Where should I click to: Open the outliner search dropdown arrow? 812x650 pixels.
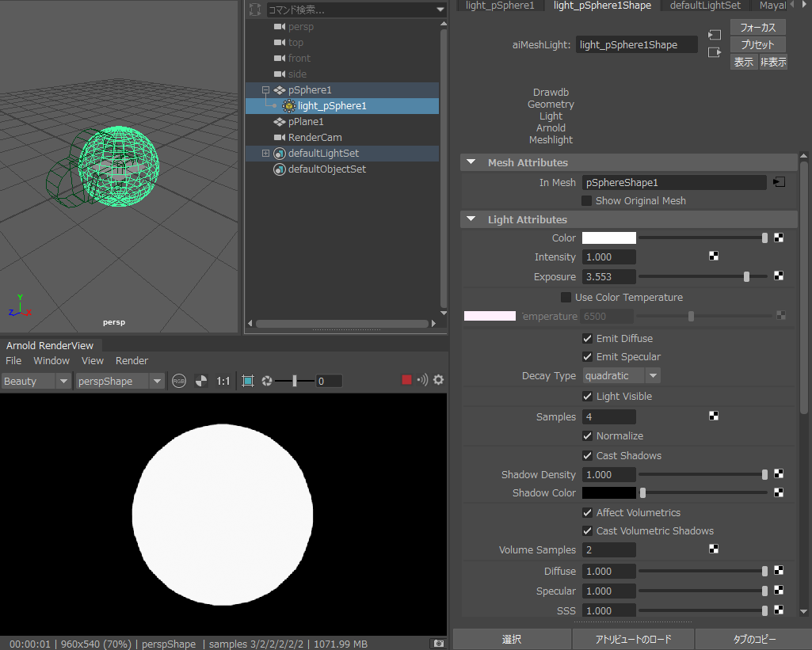(440, 10)
